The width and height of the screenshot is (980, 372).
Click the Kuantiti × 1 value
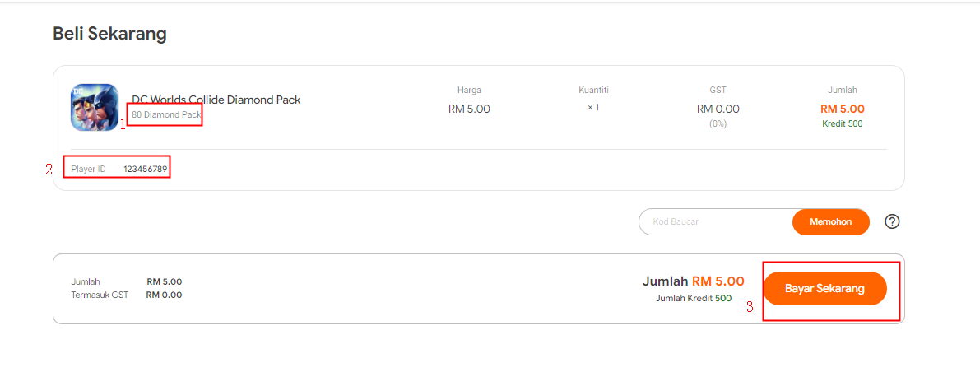point(593,107)
